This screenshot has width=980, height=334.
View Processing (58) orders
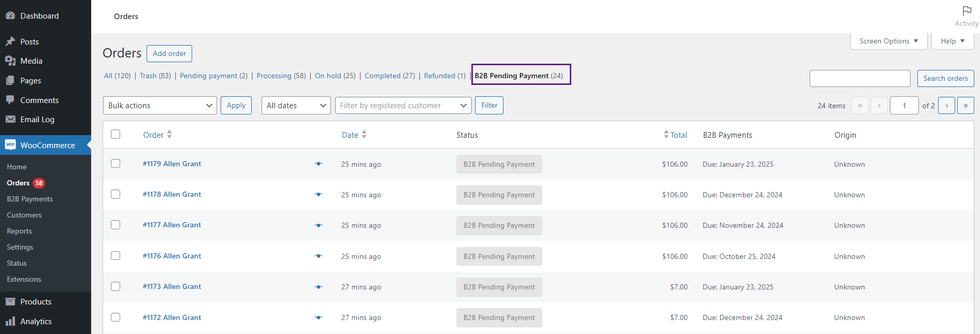pos(281,76)
